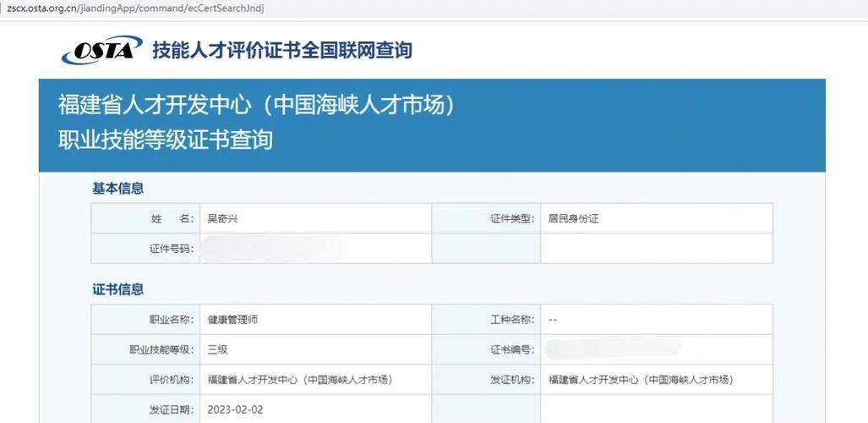Click the 证书编号 label
868x423 pixels.
513,349
